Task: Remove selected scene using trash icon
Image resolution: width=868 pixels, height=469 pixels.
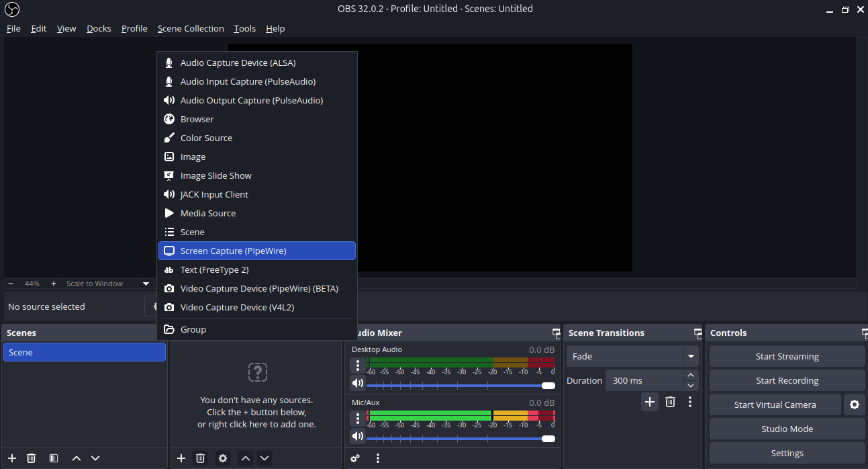Action: 31,458
